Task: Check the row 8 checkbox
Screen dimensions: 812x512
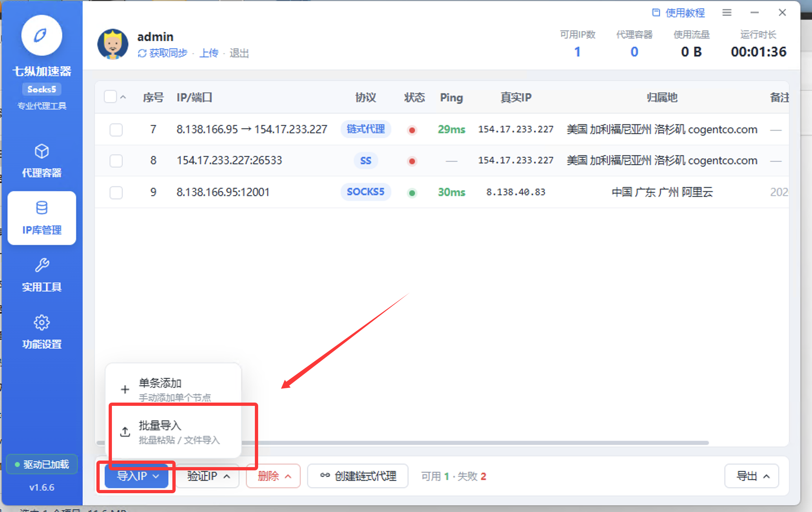Action: point(116,161)
